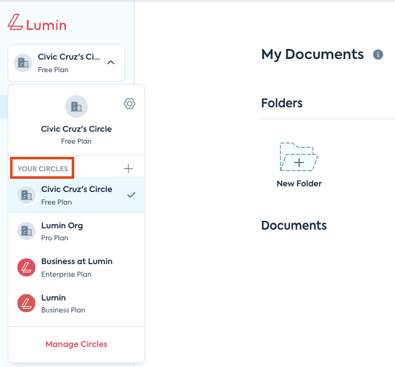Viewport: 395px width, 367px height.
Task: Switch to Lumin Org circle
Action: [x=76, y=231]
